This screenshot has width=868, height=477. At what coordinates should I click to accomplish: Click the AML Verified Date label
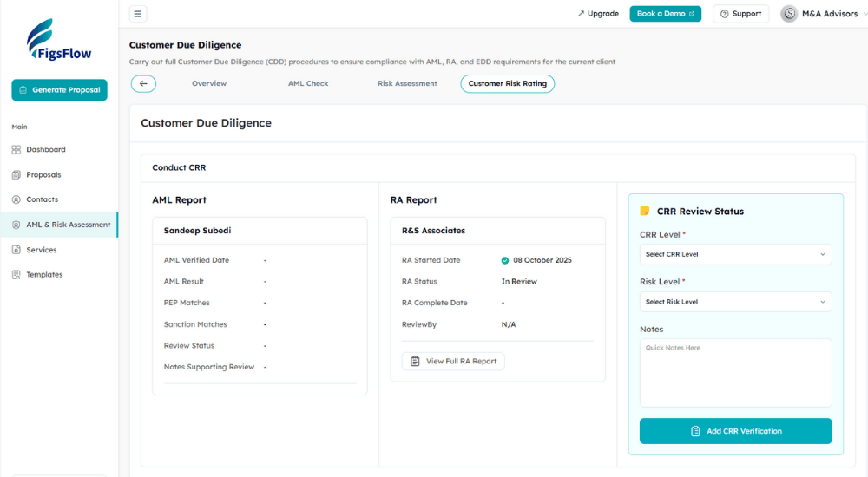coord(196,260)
